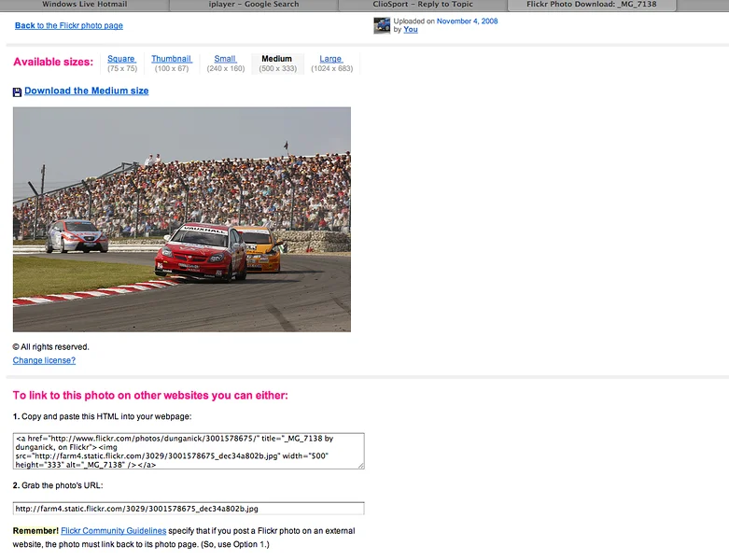Switch to the ClioSport - Reply to Topic tab
The width and height of the screenshot is (729, 560).
tap(423, 5)
